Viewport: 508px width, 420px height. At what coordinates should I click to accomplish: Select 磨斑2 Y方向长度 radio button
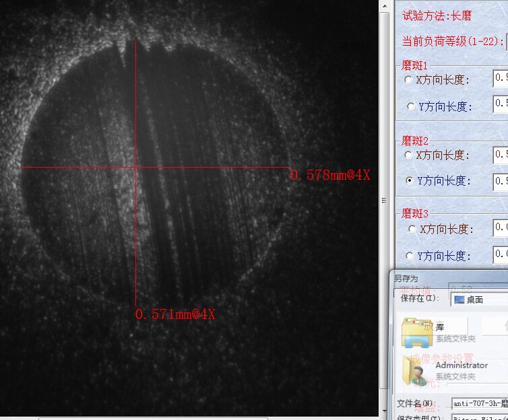click(x=410, y=180)
